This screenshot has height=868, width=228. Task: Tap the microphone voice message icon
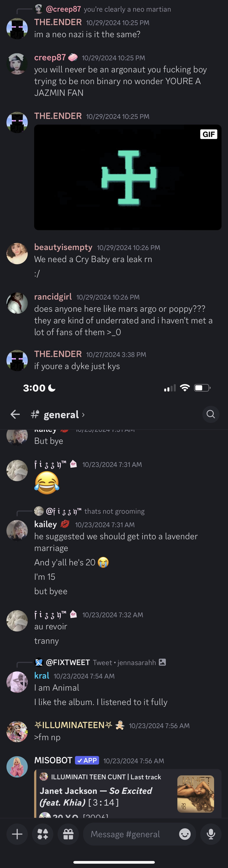(x=211, y=834)
